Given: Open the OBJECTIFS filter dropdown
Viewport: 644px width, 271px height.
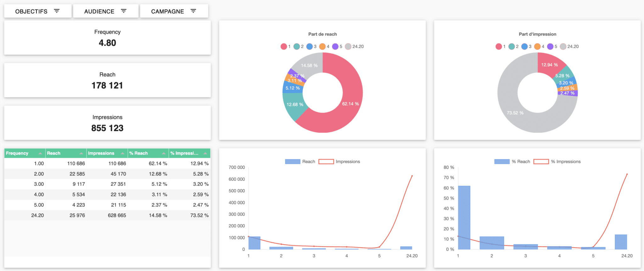Looking at the screenshot, I should point(38,11).
